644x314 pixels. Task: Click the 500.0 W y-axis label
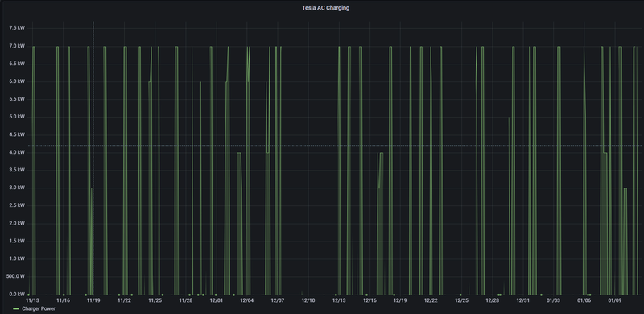(x=15, y=277)
